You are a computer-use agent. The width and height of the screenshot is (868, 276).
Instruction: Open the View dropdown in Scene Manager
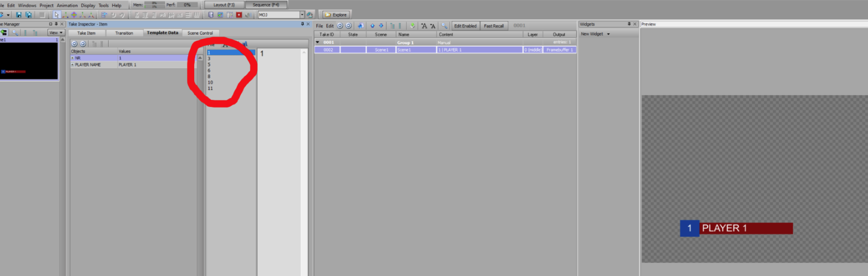point(56,32)
